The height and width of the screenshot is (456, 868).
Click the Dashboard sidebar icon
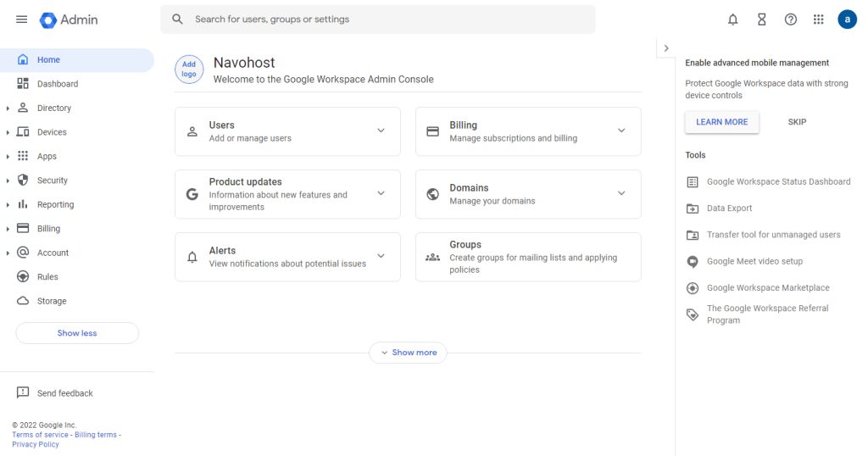point(23,84)
